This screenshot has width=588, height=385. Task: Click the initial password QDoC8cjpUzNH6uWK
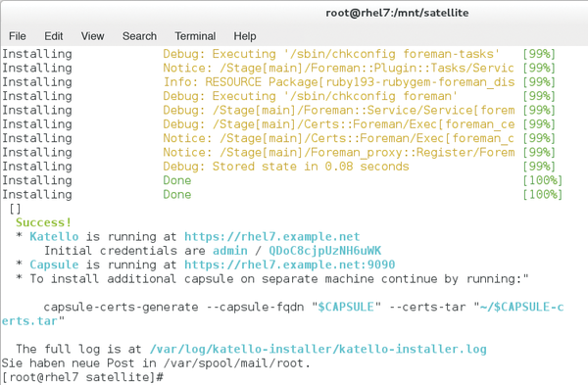point(324,251)
